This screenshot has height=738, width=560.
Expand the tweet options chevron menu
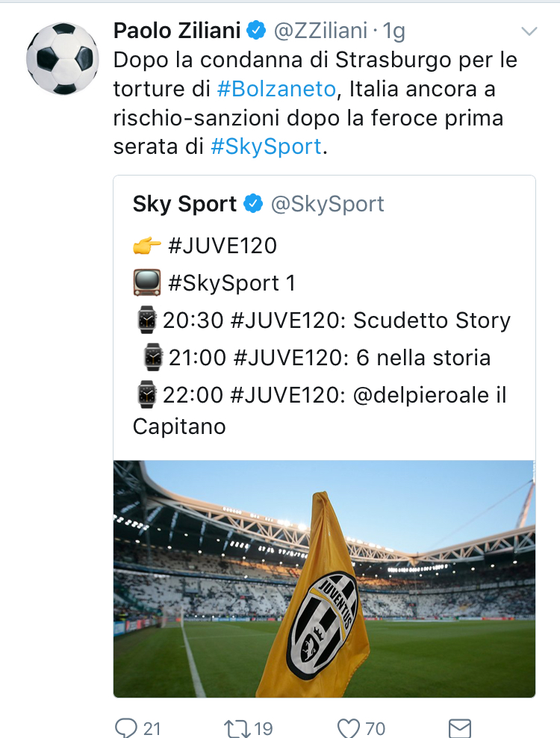[529, 31]
